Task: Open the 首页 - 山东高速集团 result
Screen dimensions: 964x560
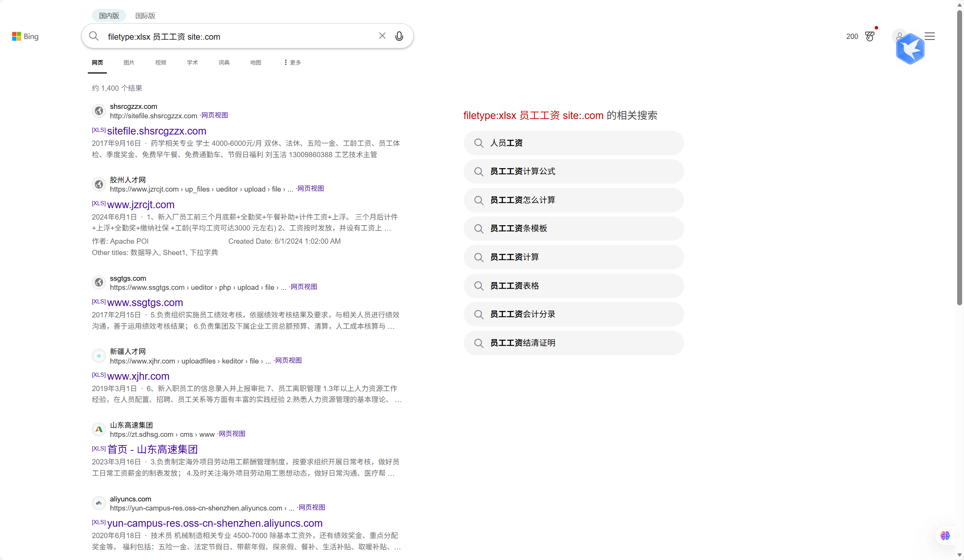Action: [x=152, y=449]
